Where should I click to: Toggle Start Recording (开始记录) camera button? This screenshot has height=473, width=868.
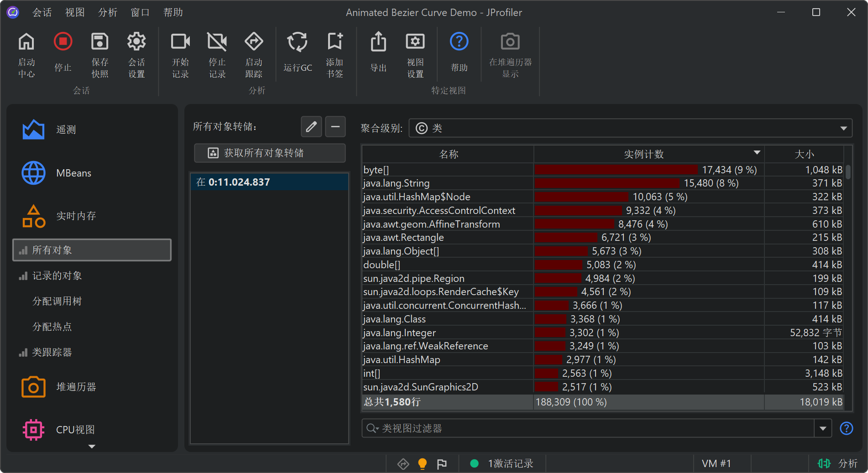180,42
